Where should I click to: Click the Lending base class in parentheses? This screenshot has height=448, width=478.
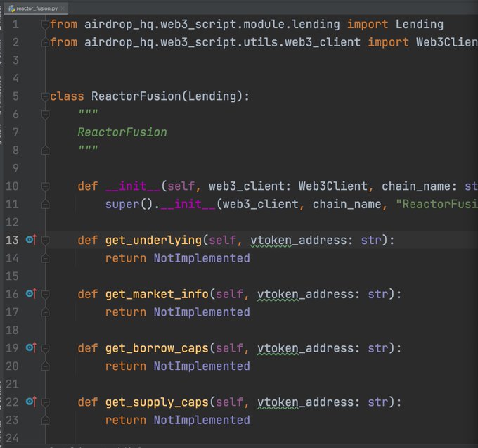click(212, 96)
